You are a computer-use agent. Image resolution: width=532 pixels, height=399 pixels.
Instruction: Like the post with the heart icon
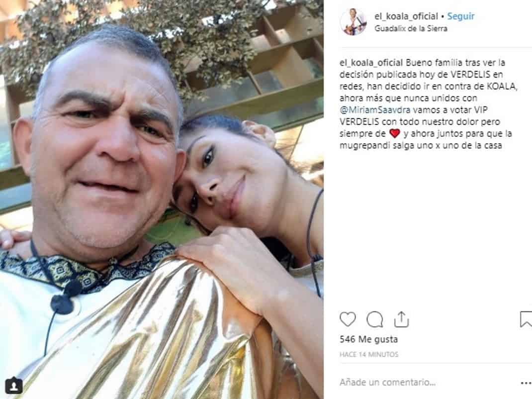[x=348, y=319]
